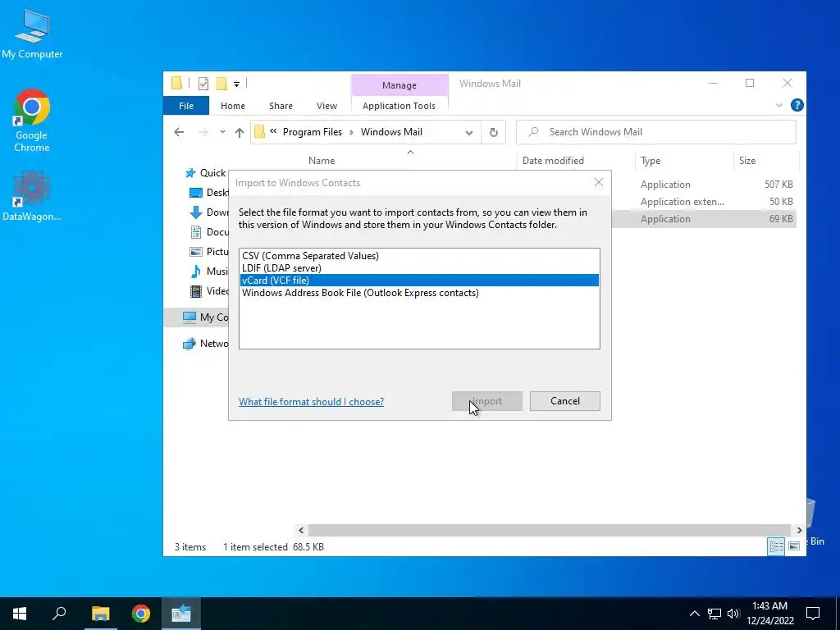840x630 pixels.
Task: Click Cancel in the import dialog
Action: point(564,401)
